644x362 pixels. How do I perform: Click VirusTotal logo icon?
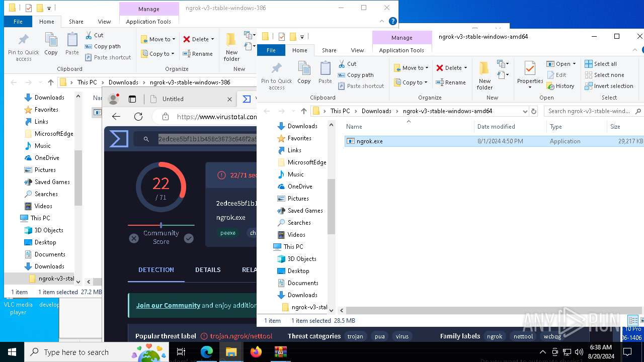pos(119,139)
